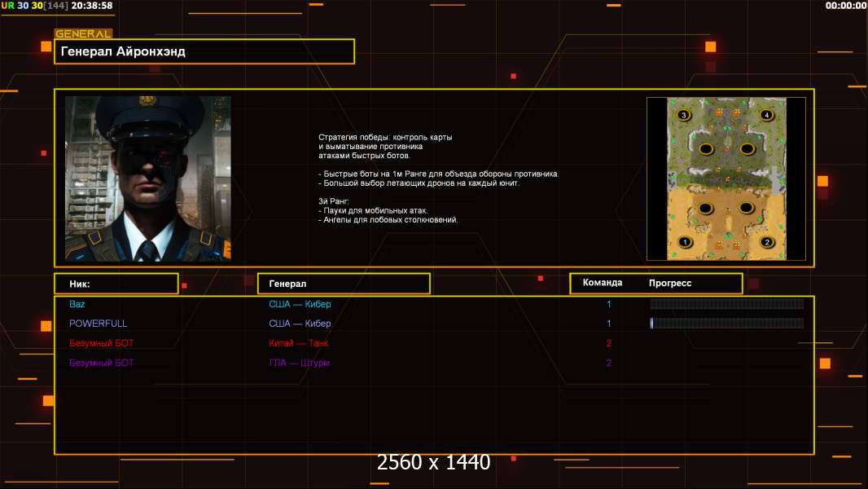Select player Baz

coord(77,304)
